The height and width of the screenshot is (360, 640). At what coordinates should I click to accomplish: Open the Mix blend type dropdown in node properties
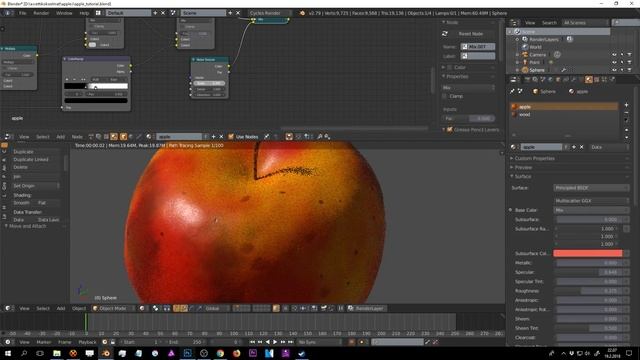[469, 87]
